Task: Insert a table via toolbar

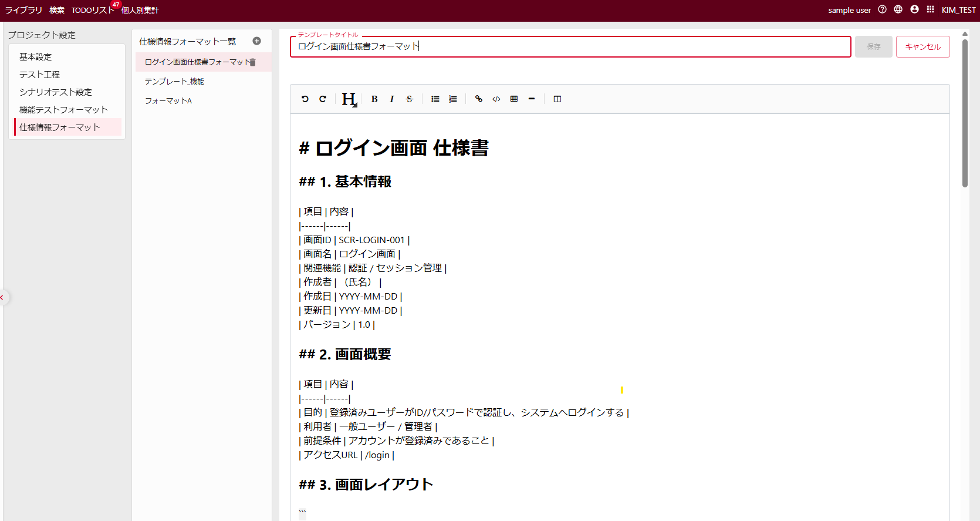Action: pos(514,99)
